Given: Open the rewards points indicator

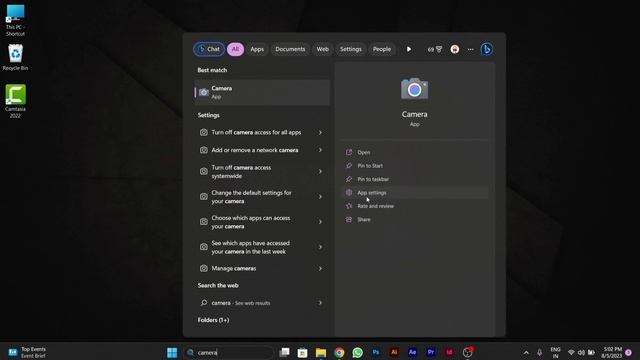Looking at the screenshot, I should coord(435,49).
